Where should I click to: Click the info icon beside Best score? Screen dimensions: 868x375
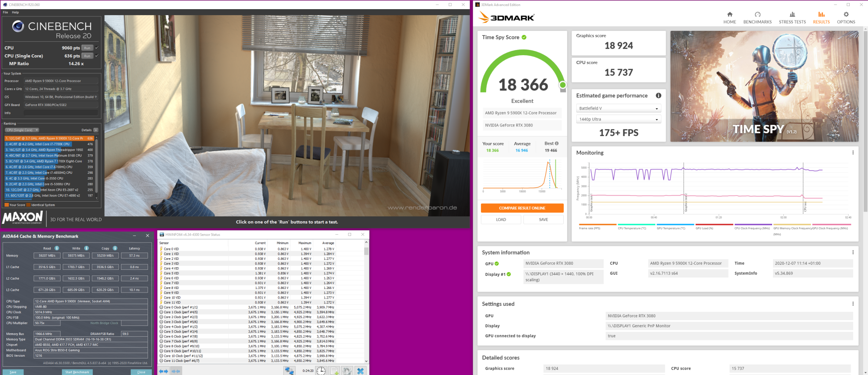pos(557,143)
